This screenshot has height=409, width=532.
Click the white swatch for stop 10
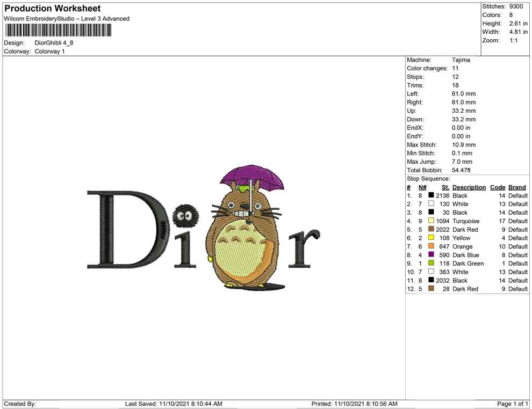(431, 272)
